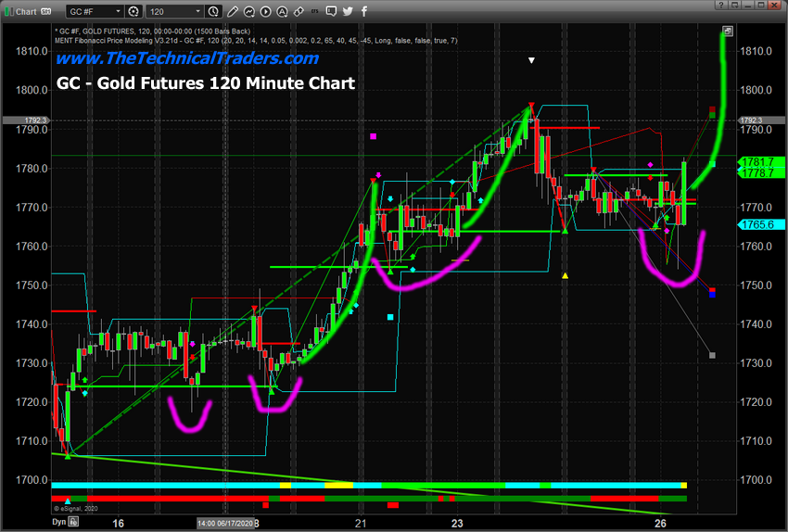Click the chart popout overlay icon
The height and width of the screenshot is (532, 788).
[728, 31]
